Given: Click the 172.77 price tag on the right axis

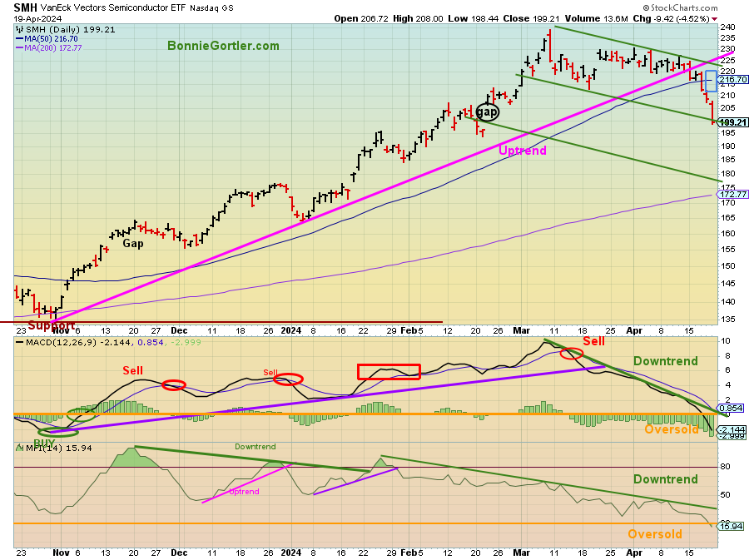Looking at the screenshot, I should tap(732, 195).
